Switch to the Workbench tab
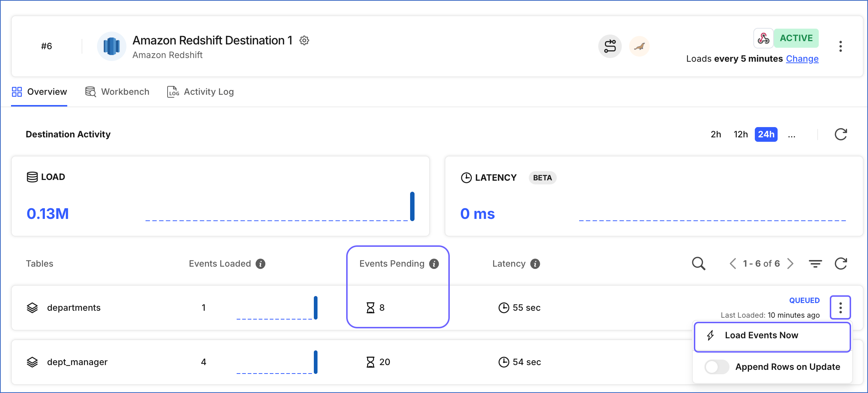Viewport: 868px width, 393px height. point(117,92)
